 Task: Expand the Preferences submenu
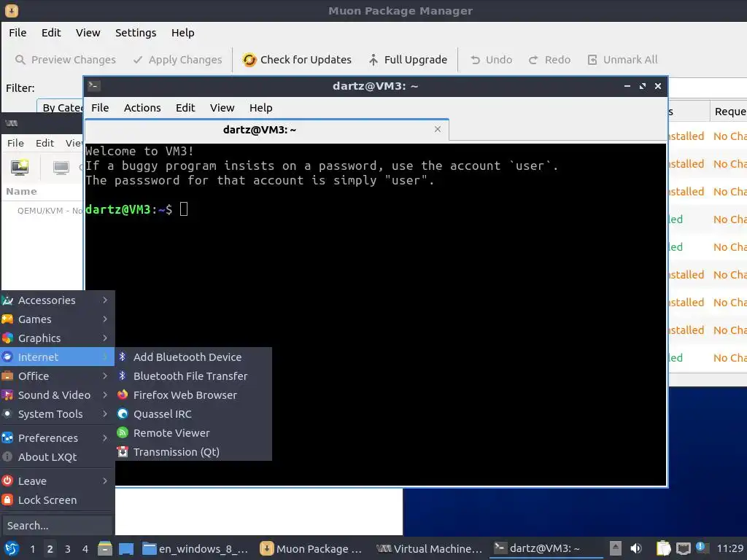(x=56, y=437)
